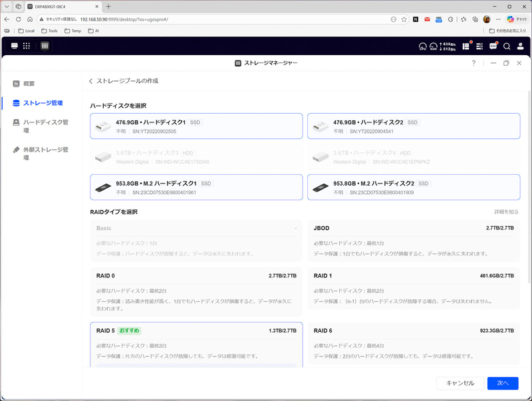This screenshot has width=532, height=401.
Task: Go back from ストレージプールの作成
Action: pyautogui.click(x=90, y=81)
